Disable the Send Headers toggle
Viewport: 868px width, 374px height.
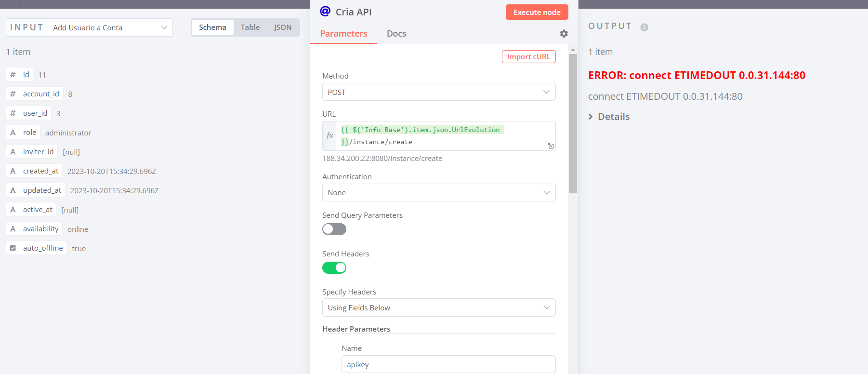[x=334, y=267]
